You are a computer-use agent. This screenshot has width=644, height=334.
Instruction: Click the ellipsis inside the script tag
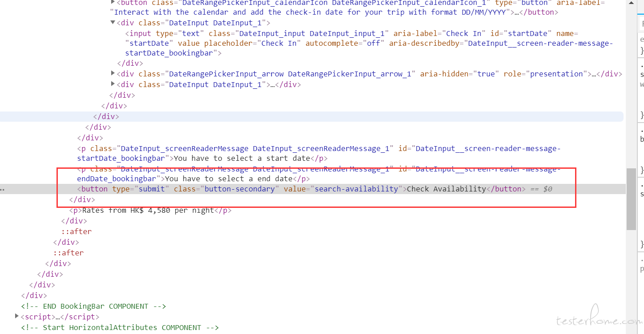coord(58,317)
